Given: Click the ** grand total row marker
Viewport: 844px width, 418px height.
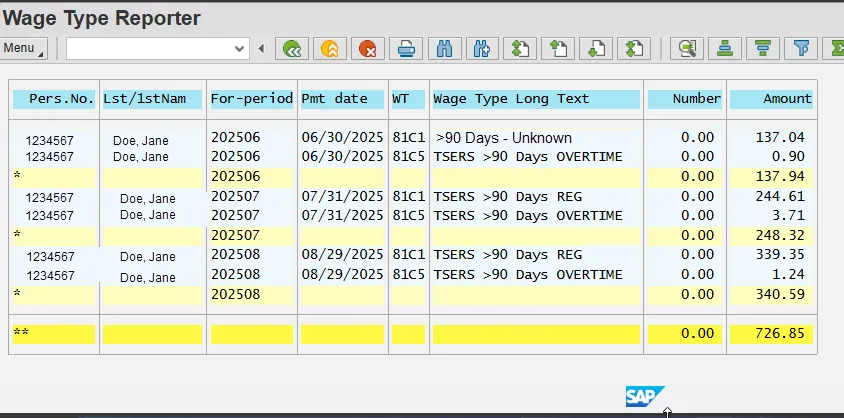Looking at the screenshot, I should (21, 334).
